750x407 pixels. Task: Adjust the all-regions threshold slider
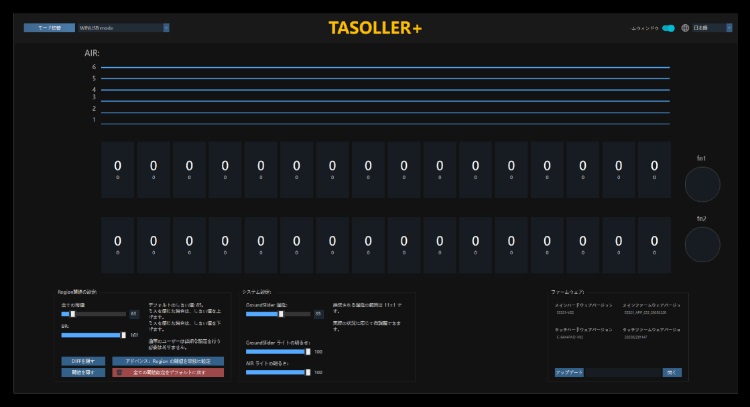(94, 314)
